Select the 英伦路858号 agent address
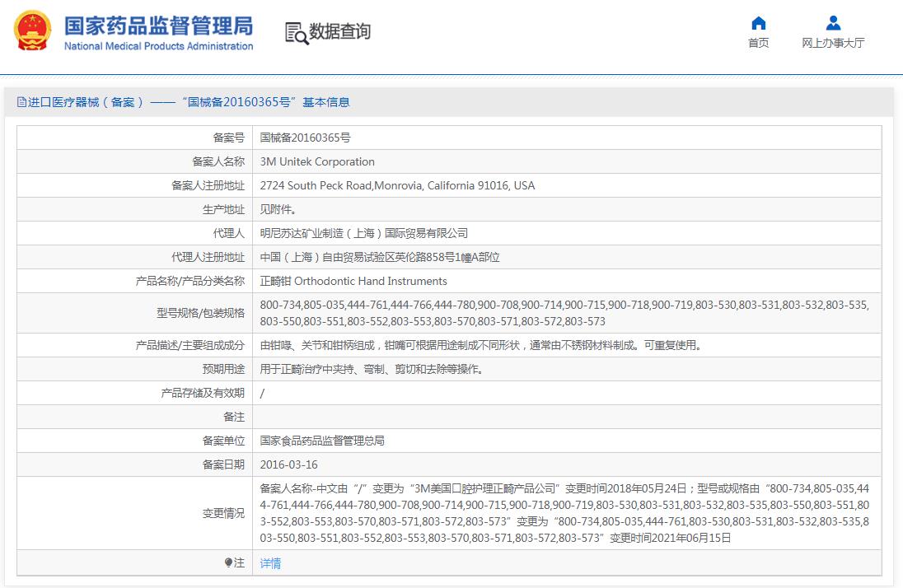903x588 pixels. coord(380,258)
